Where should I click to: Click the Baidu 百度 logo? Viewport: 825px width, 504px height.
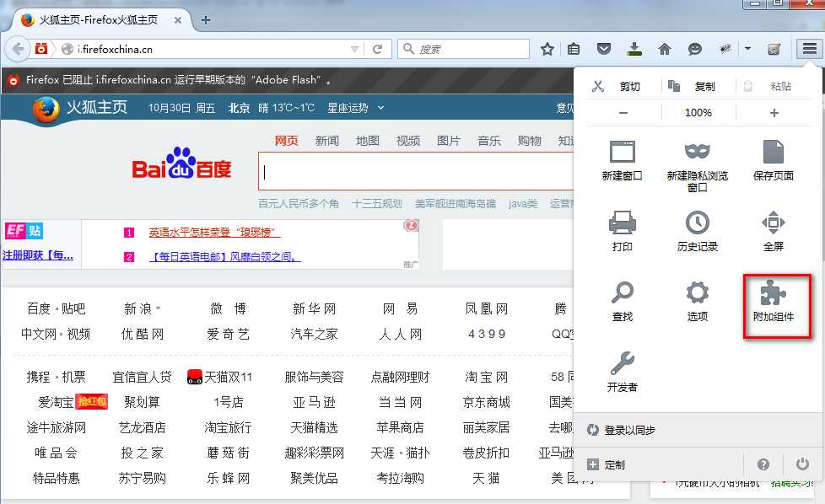[x=181, y=164]
